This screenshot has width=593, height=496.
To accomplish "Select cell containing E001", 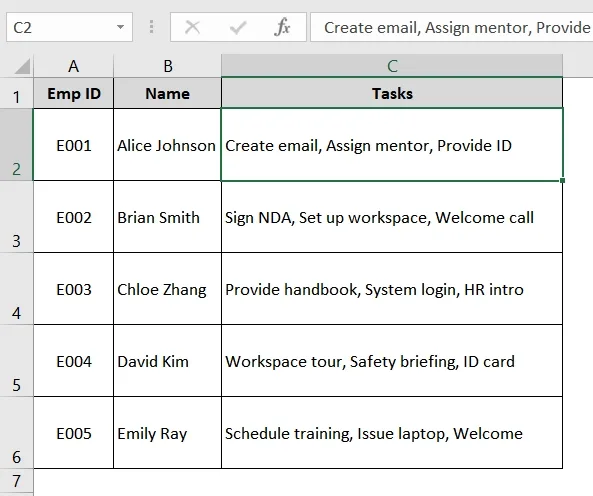I will click(74, 145).
